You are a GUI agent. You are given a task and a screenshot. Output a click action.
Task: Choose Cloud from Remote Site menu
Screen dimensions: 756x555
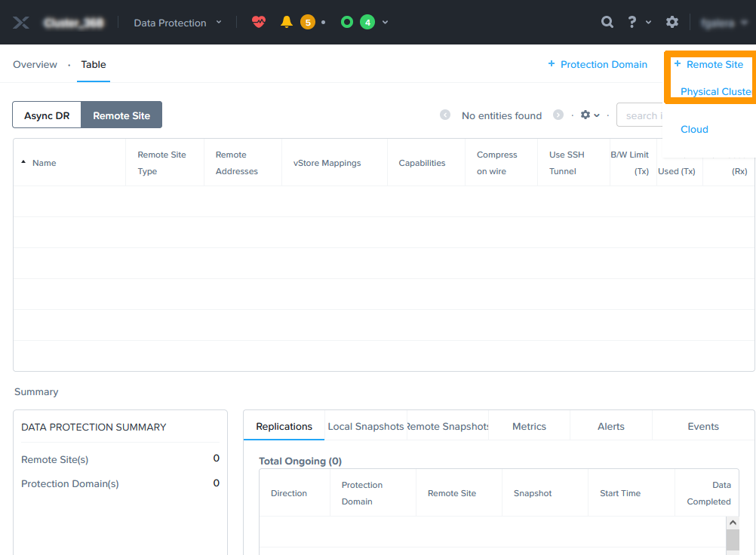pos(694,130)
